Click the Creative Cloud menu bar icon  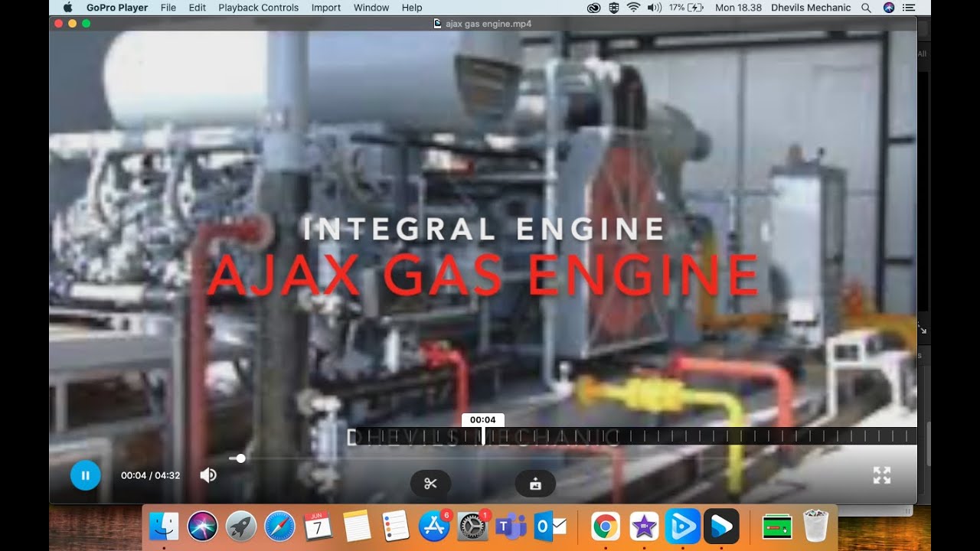coord(594,8)
